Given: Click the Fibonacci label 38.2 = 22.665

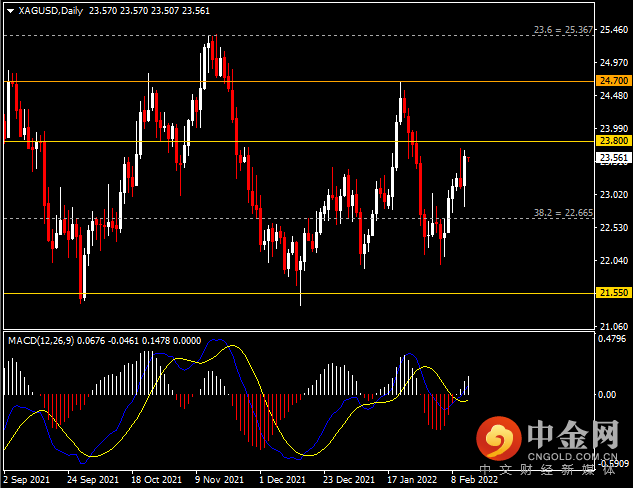Looking at the screenshot, I should [x=563, y=213].
